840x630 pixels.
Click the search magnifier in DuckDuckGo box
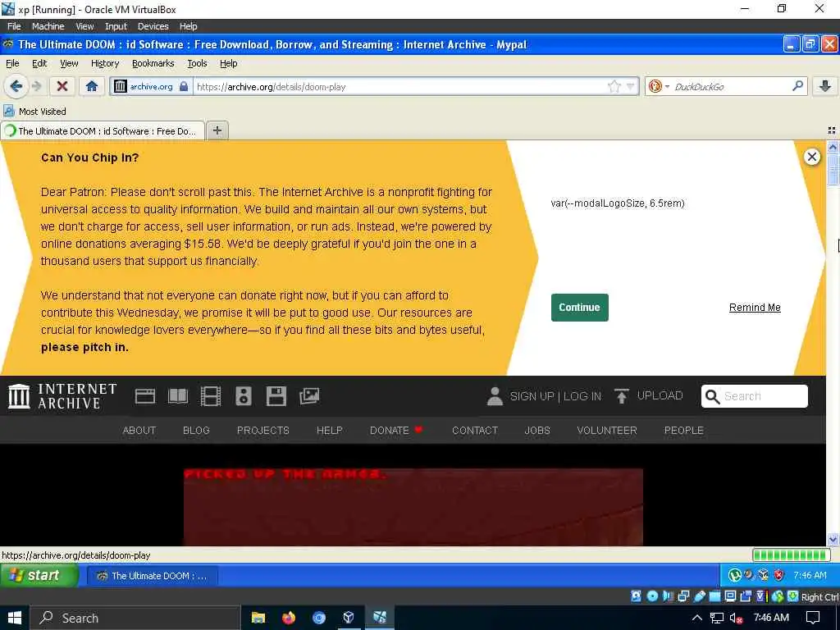pos(797,85)
